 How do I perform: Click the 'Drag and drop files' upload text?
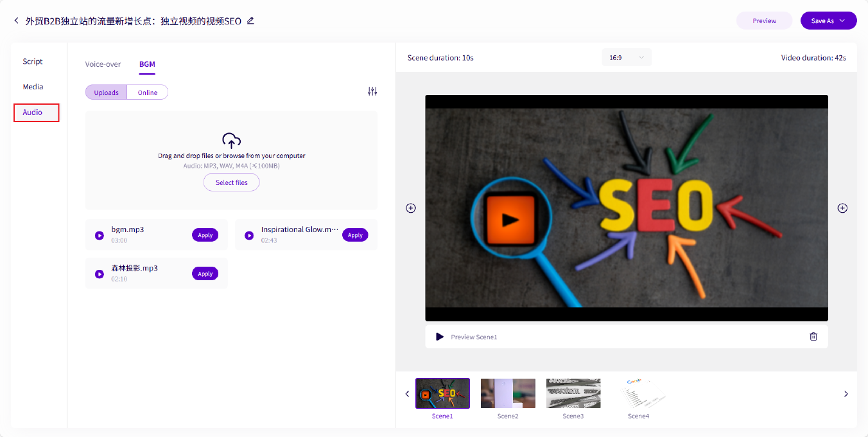[x=232, y=156]
